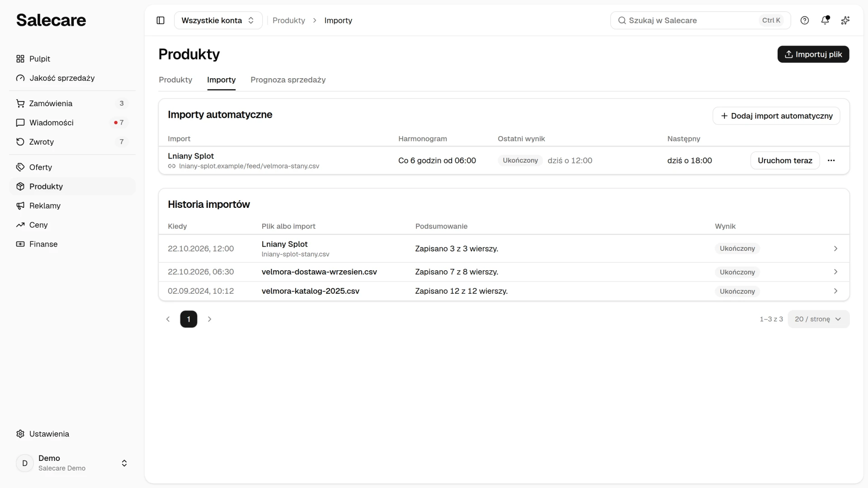Expand the Demo user account menu
Image resolution: width=868 pixels, height=488 pixels.
pos(72,463)
